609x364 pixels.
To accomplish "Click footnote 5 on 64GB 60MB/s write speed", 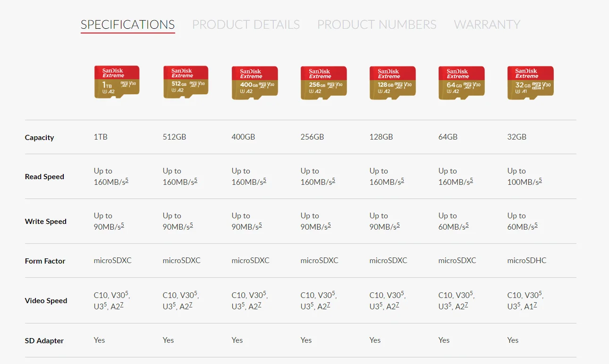I will (467, 225).
